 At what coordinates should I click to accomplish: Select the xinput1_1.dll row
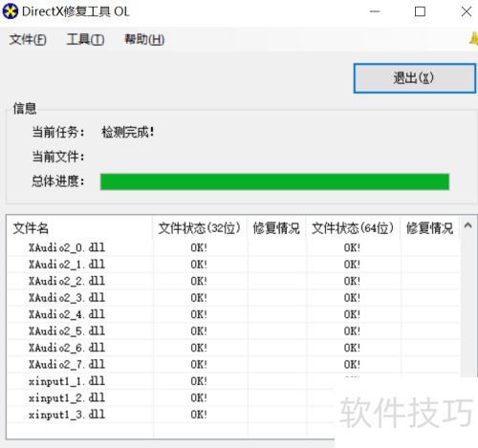(171, 381)
